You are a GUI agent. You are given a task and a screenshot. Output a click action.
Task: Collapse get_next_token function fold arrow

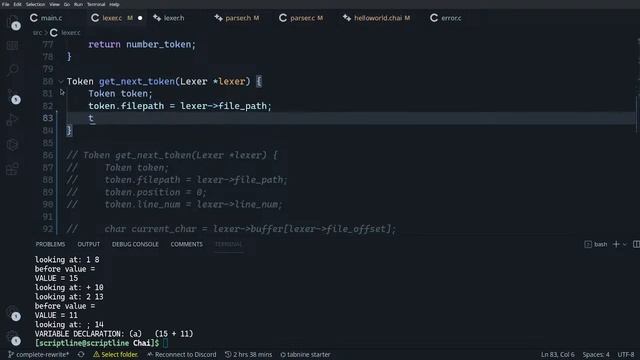click(61, 81)
